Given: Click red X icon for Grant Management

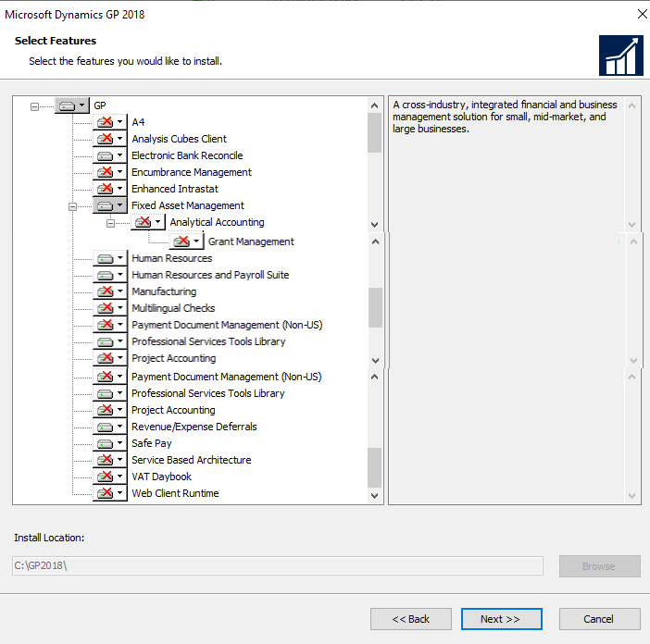Looking at the screenshot, I should point(181,241).
